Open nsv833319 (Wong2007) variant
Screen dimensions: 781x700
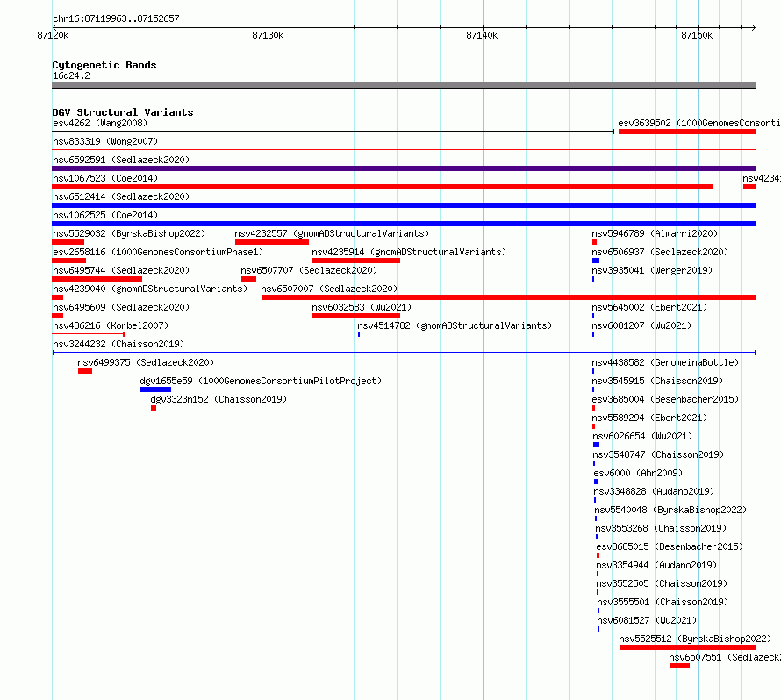(x=105, y=141)
